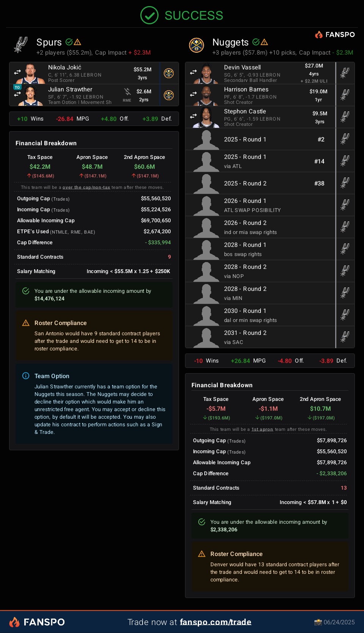Click the Fanspo logo in the footer

[x=37, y=622]
